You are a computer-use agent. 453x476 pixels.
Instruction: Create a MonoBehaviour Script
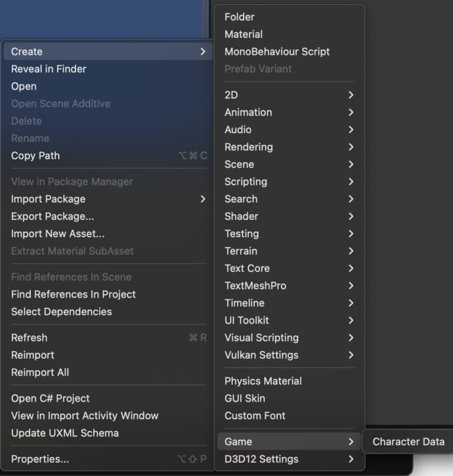click(x=277, y=51)
